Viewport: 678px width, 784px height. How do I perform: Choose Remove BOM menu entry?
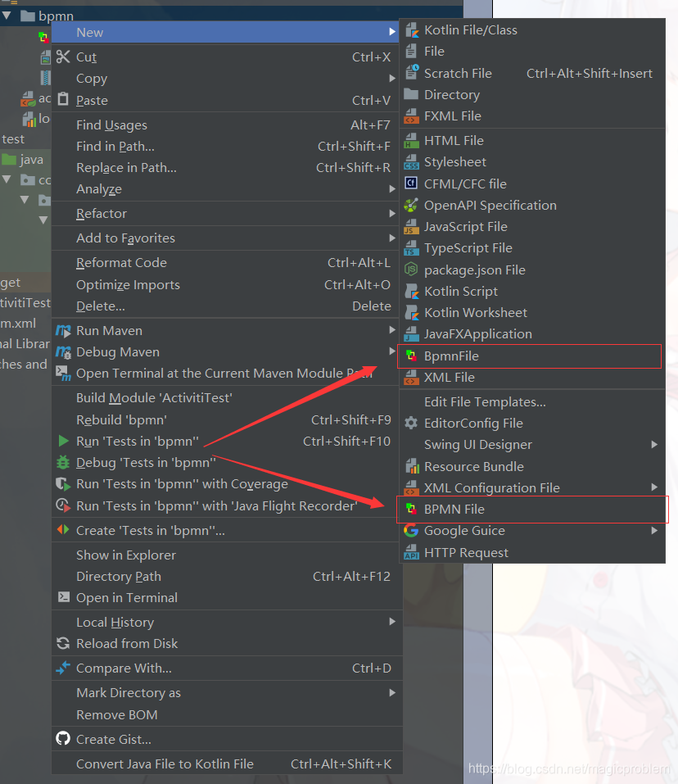(x=227, y=715)
